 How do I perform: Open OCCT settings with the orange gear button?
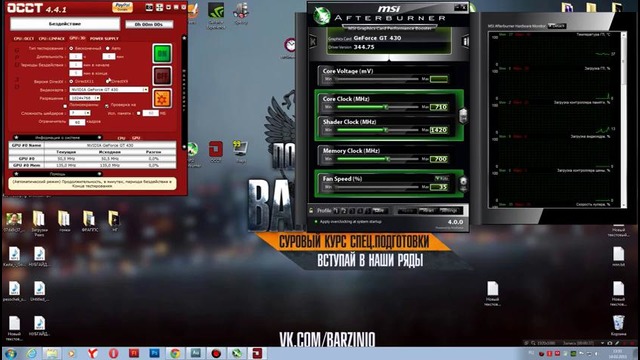[x=162, y=98]
